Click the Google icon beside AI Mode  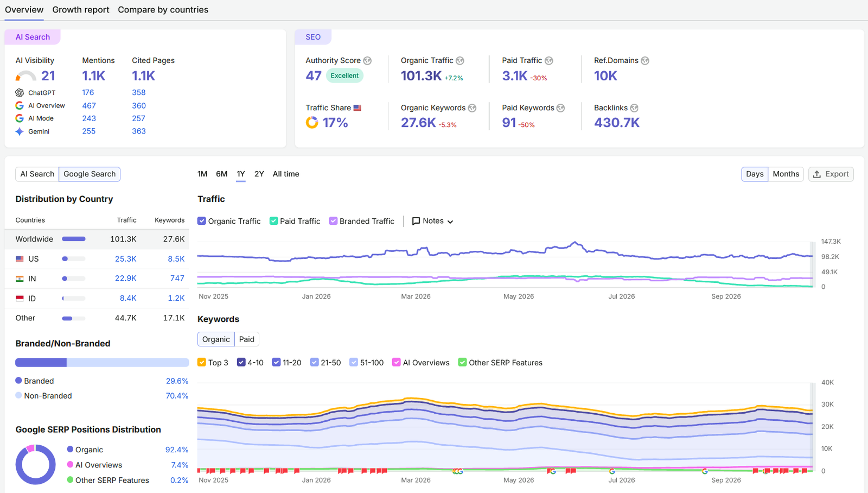(x=20, y=118)
